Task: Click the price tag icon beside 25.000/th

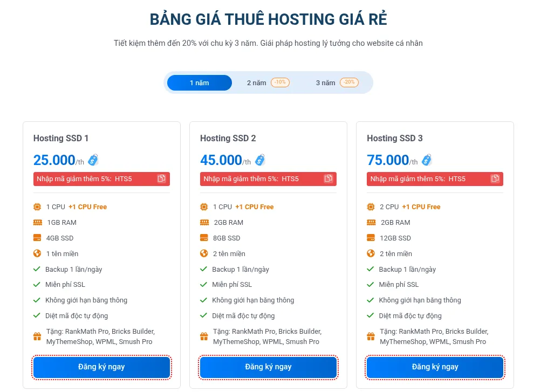Action: pyautogui.click(x=93, y=159)
